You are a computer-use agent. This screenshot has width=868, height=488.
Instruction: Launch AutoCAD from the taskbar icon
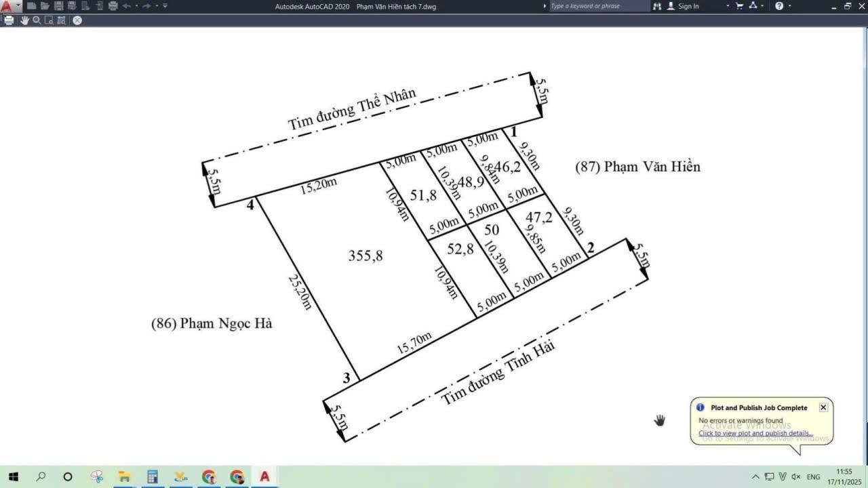click(264, 476)
